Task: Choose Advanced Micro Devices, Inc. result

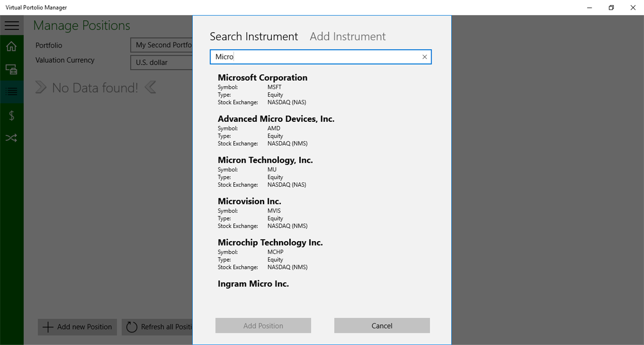Action: (276, 130)
